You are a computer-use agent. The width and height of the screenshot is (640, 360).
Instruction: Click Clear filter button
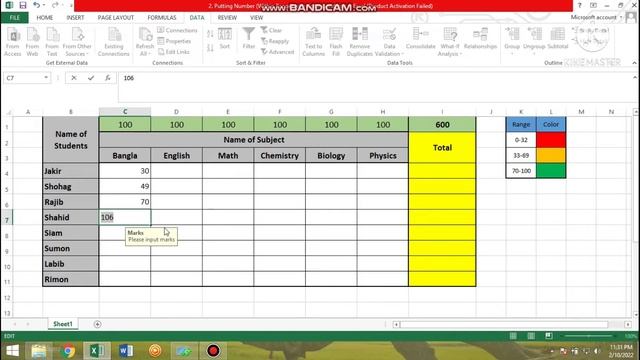click(x=271, y=30)
